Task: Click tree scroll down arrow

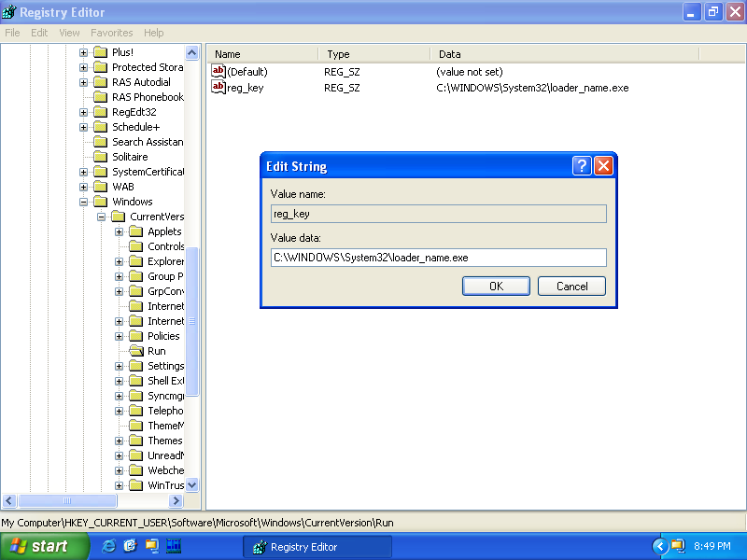Action: pos(191,485)
